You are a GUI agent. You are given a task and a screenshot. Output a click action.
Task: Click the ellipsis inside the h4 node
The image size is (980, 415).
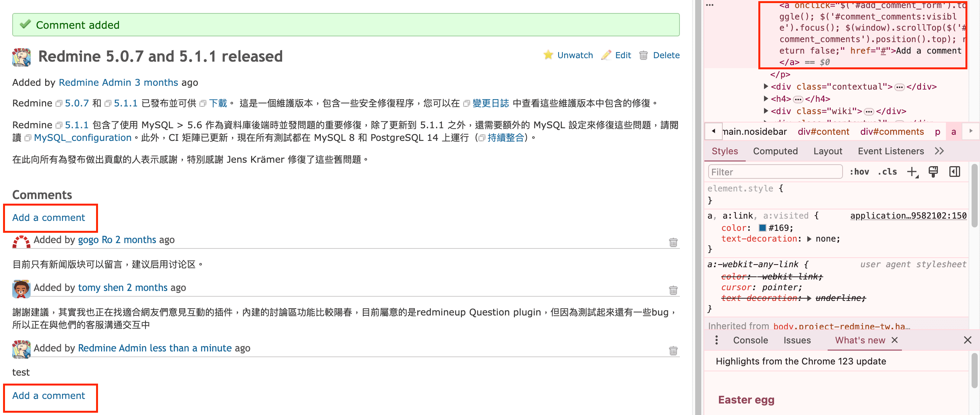[798, 100]
